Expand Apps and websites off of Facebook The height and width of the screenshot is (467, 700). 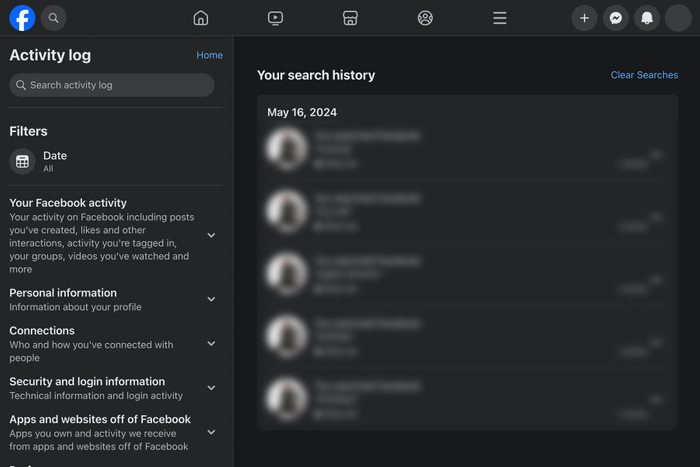(211, 432)
